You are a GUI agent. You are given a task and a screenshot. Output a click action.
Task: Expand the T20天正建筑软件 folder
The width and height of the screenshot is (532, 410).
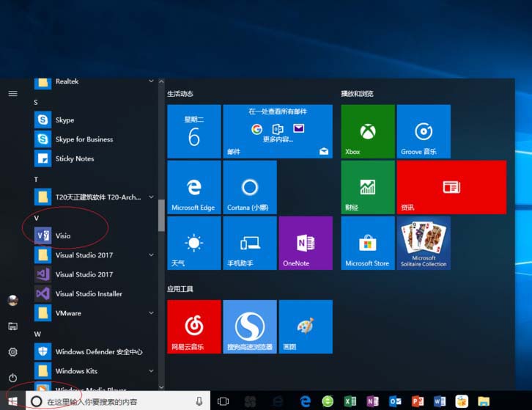click(152, 197)
